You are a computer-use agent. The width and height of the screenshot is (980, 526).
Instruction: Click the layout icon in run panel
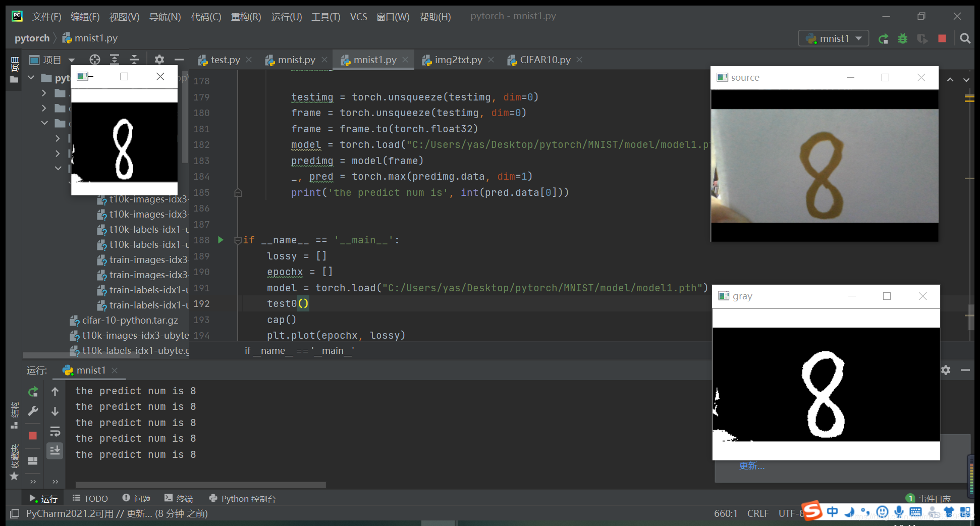[33, 460]
